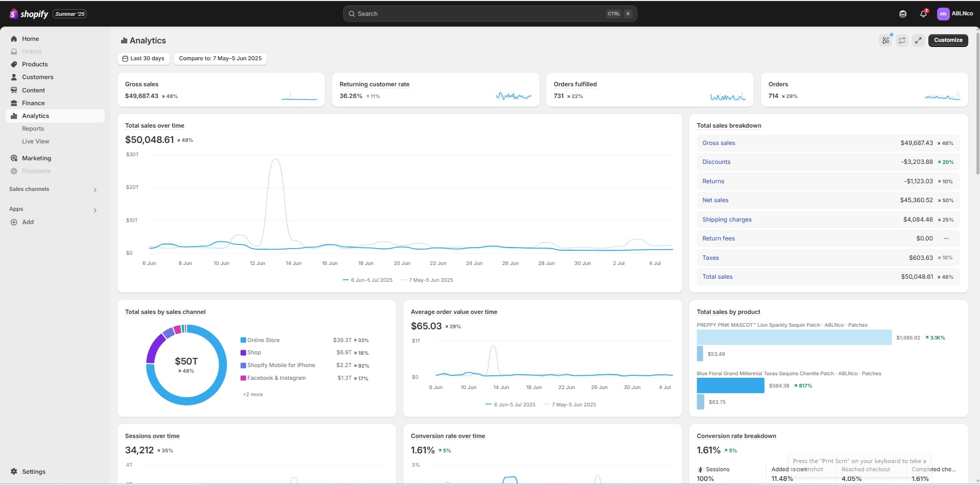This screenshot has width=980, height=485.
Task: Click the Customize button
Action: pos(948,40)
